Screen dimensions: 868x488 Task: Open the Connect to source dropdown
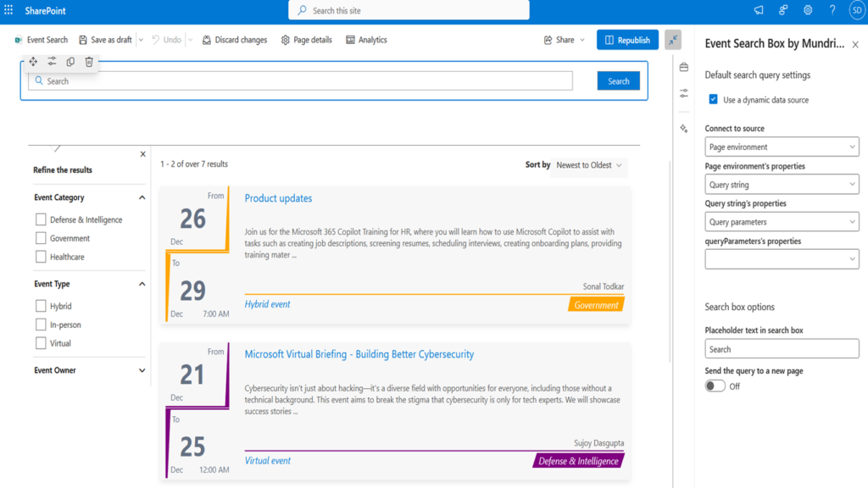coord(782,147)
